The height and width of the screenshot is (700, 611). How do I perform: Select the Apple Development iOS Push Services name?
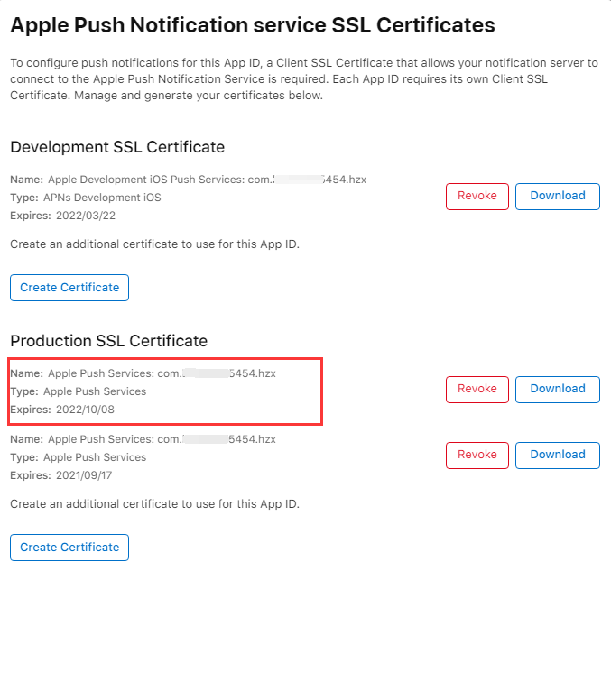(207, 180)
